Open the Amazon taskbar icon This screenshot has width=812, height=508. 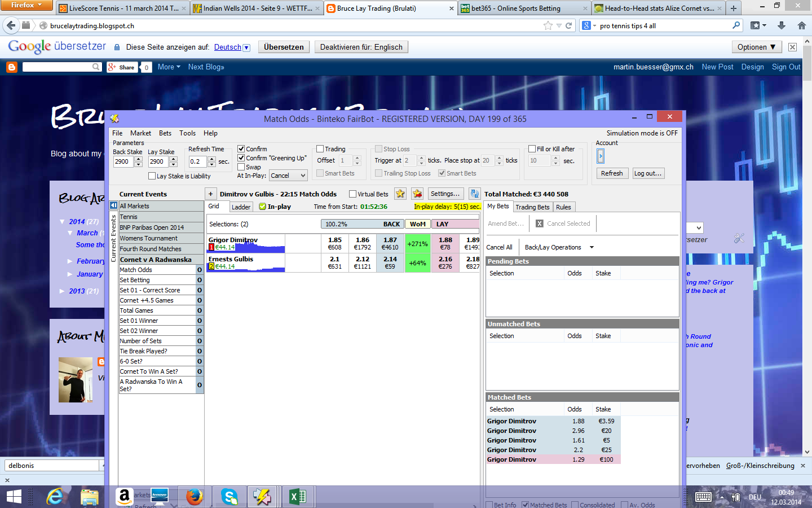tap(124, 497)
